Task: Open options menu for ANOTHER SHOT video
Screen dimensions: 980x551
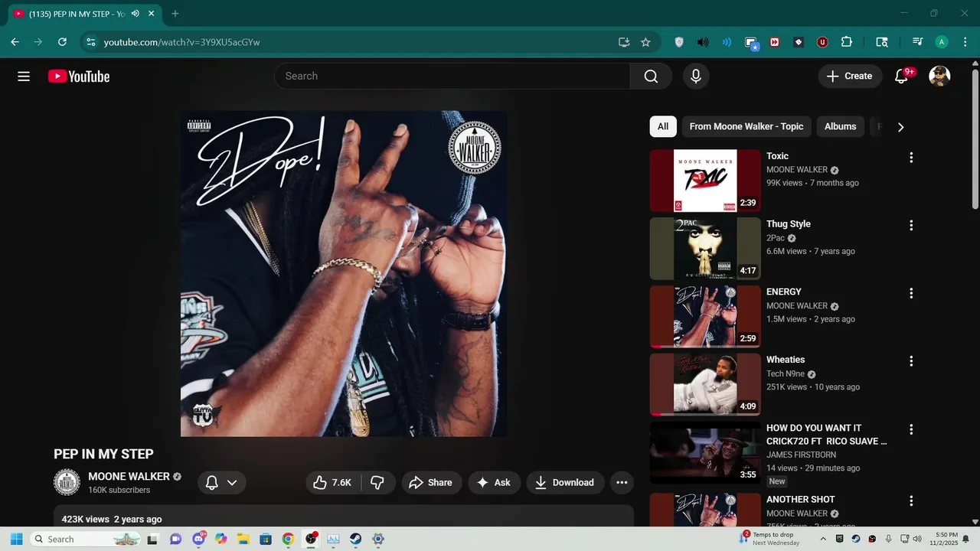Action: [x=911, y=500]
